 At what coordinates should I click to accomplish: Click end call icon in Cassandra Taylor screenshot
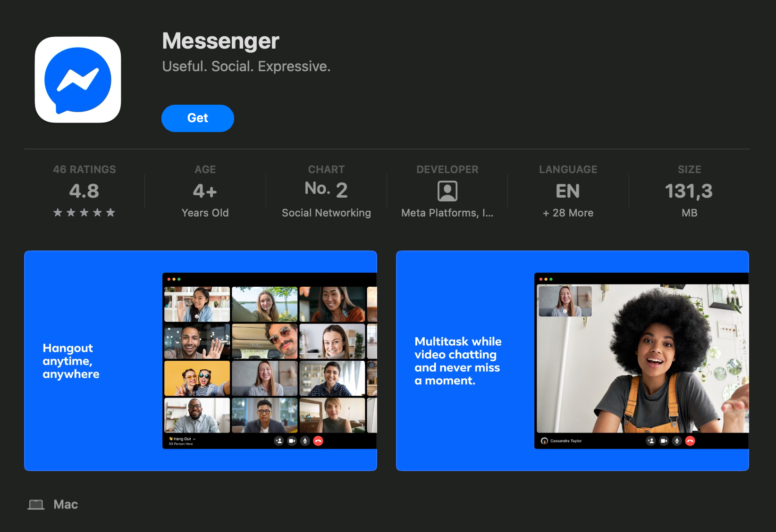pos(690,441)
